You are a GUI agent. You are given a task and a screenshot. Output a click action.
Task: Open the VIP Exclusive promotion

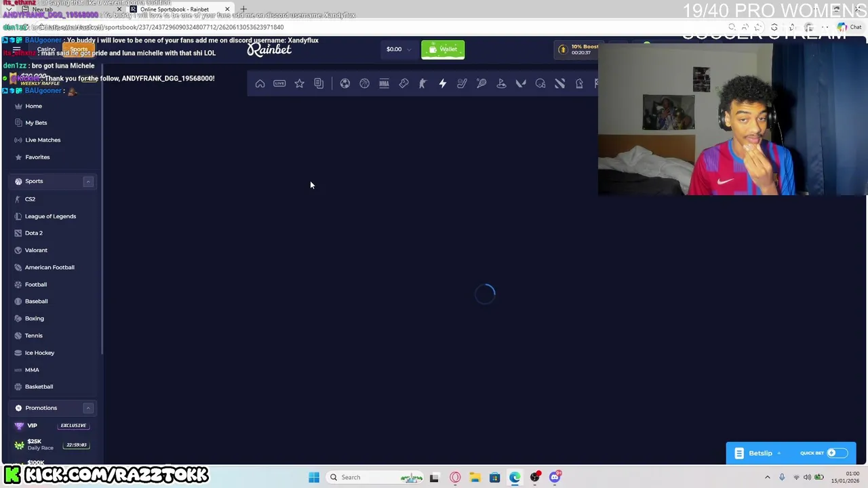pyautogui.click(x=52, y=426)
